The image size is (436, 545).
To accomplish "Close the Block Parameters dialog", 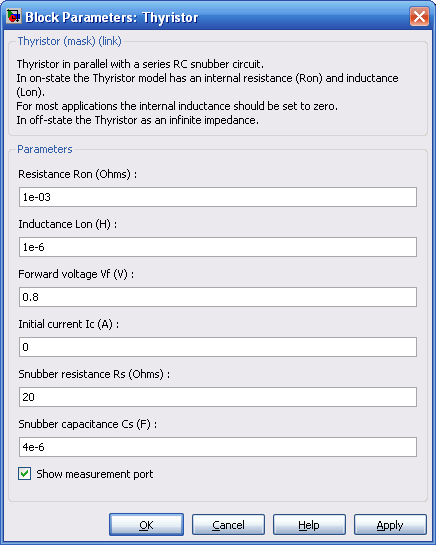I will [419, 16].
